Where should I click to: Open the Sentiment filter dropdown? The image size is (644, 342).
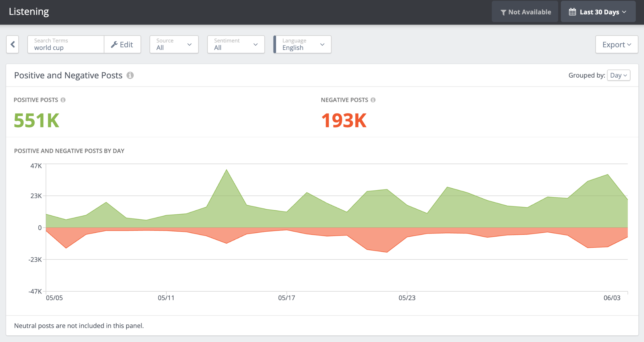236,44
